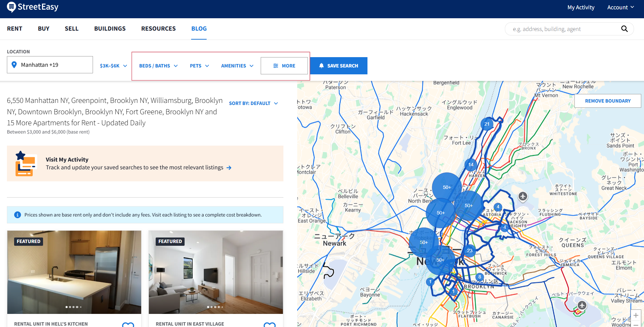
Task: Click the StreetEasy logo icon
Action: click(x=11, y=7)
